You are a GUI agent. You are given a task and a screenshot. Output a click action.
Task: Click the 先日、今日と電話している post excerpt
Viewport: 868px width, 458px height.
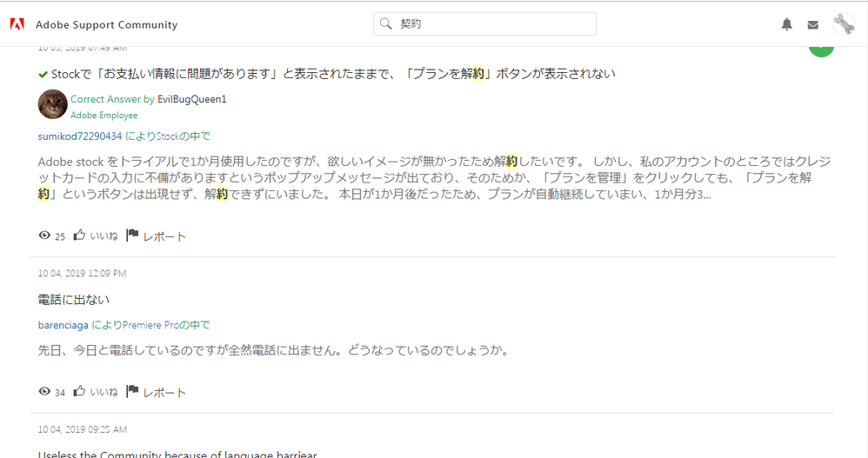(273, 350)
